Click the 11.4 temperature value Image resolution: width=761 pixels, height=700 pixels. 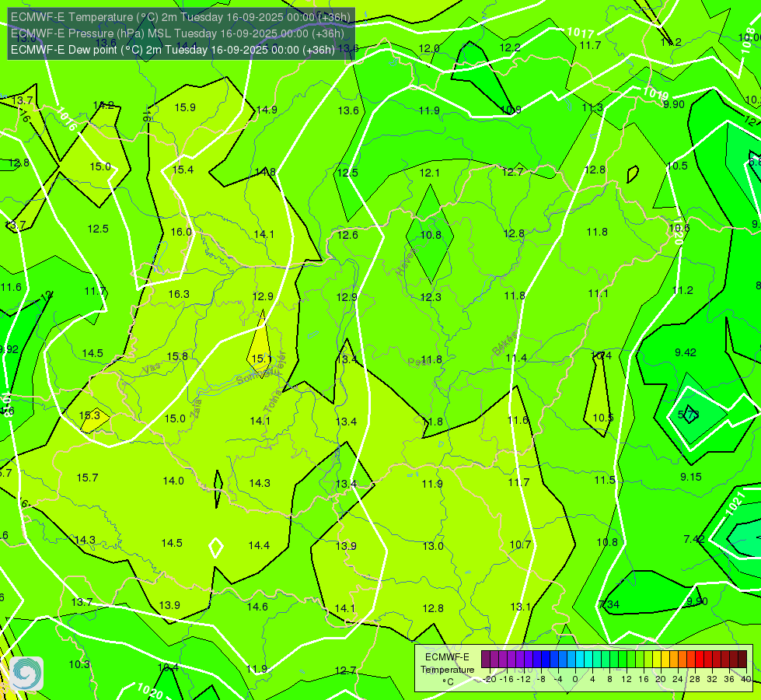516,358
